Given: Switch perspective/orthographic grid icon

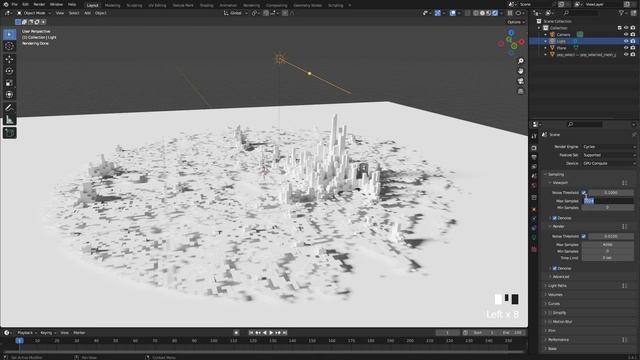Looking at the screenshot, I should point(521,91).
